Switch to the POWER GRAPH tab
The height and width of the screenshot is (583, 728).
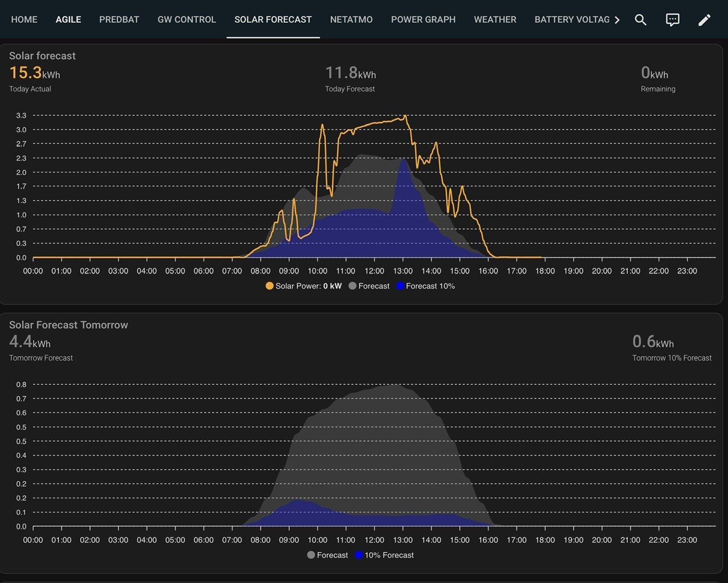[x=423, y=19]
